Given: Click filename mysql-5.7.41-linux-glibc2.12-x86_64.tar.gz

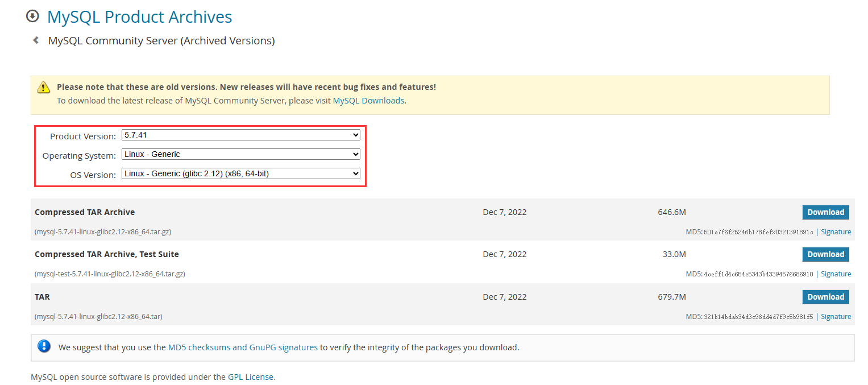Looking at the screenshot, I should tap(103, 232).
